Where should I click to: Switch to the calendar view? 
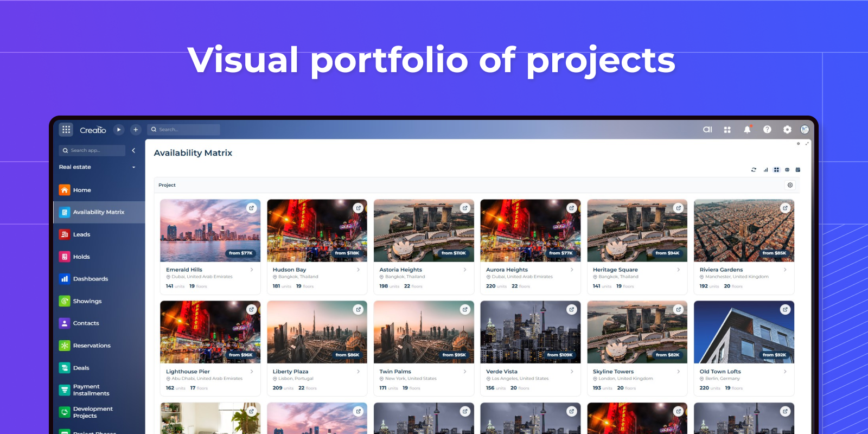pos(797,170)
